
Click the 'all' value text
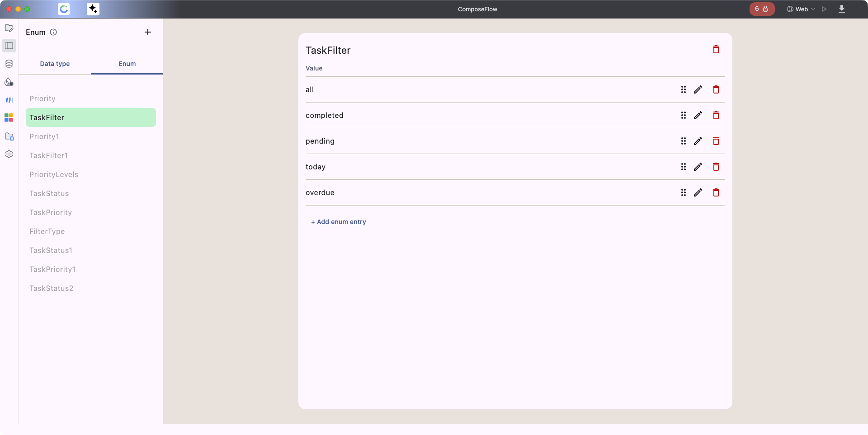[x=310, y=89]
